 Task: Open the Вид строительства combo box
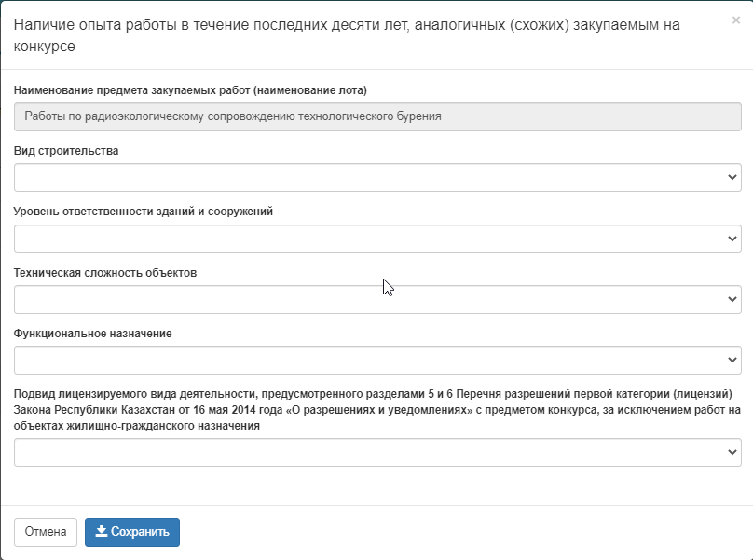(377, 177)
